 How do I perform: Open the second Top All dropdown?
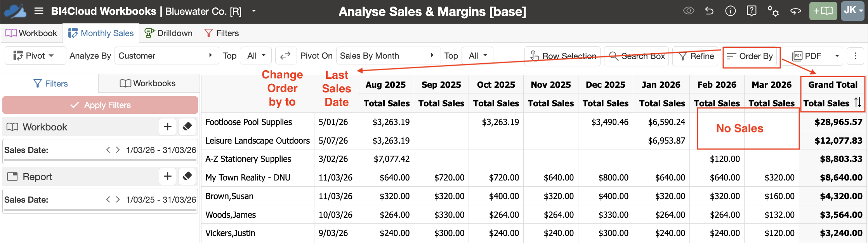click(x=477, y=56)
